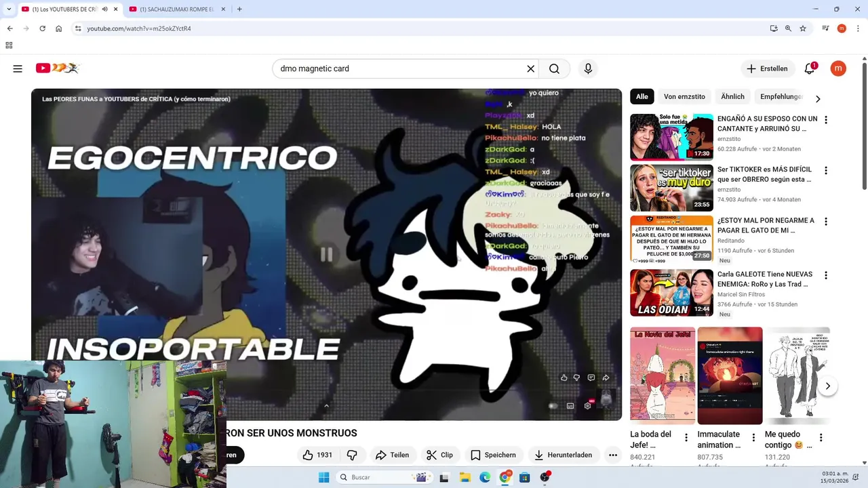The height and width of the screenshot is (488, 868).
Task: Open Microsoft Edge from taskbar
Action: tap(485, 477)
